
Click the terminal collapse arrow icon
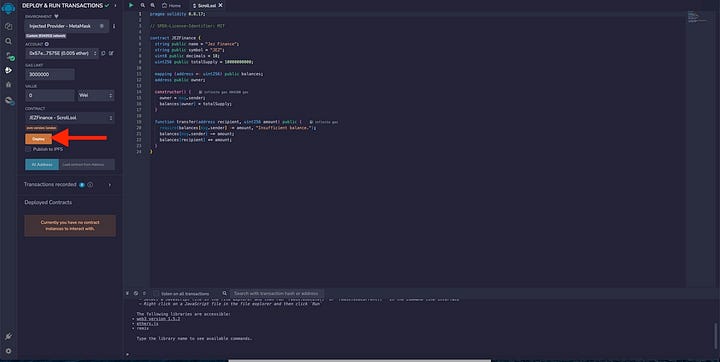coord(127,293)
